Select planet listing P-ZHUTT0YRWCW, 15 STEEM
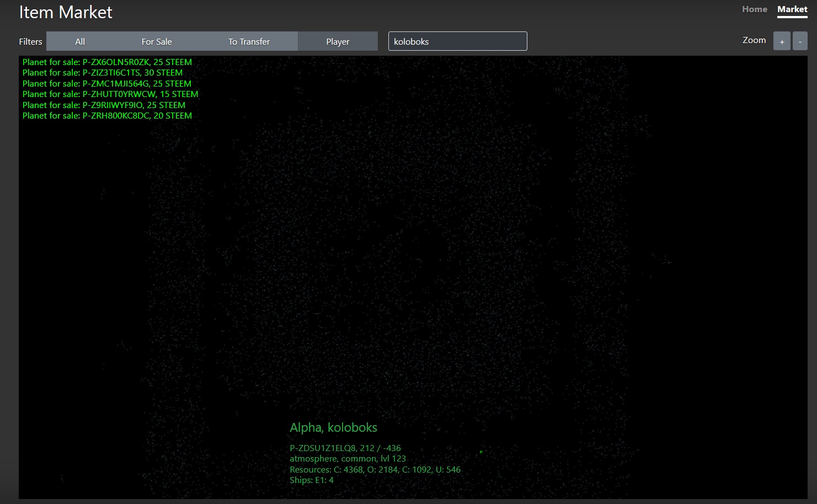This screenshot has height=504, width=817. pos(110,94)
